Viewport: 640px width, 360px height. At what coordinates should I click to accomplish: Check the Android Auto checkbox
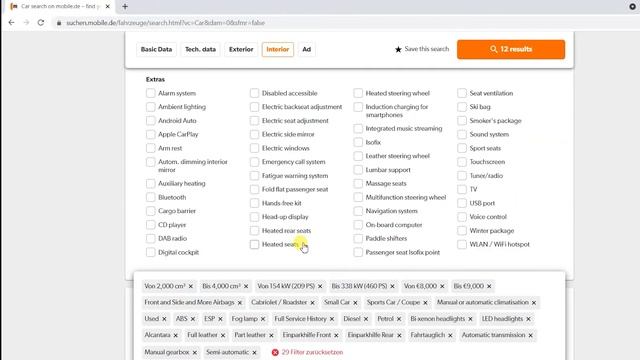point(151,121)
